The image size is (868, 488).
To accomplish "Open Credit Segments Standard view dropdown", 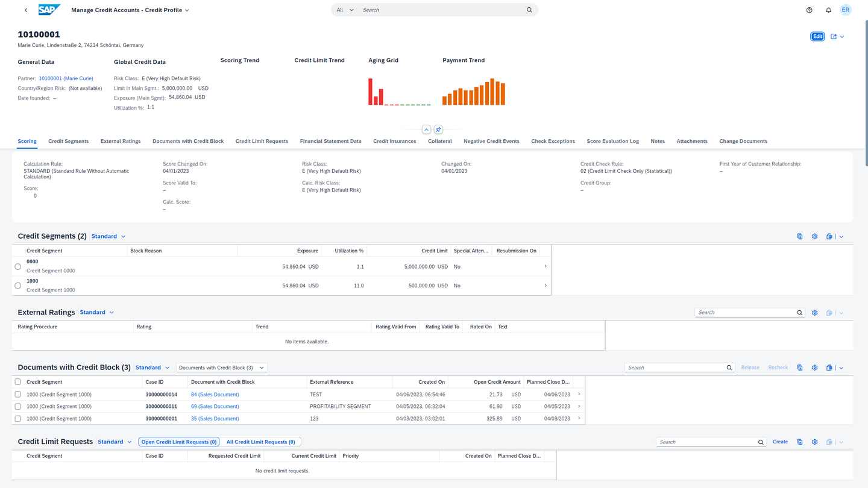I will click(x=108, y=237).
